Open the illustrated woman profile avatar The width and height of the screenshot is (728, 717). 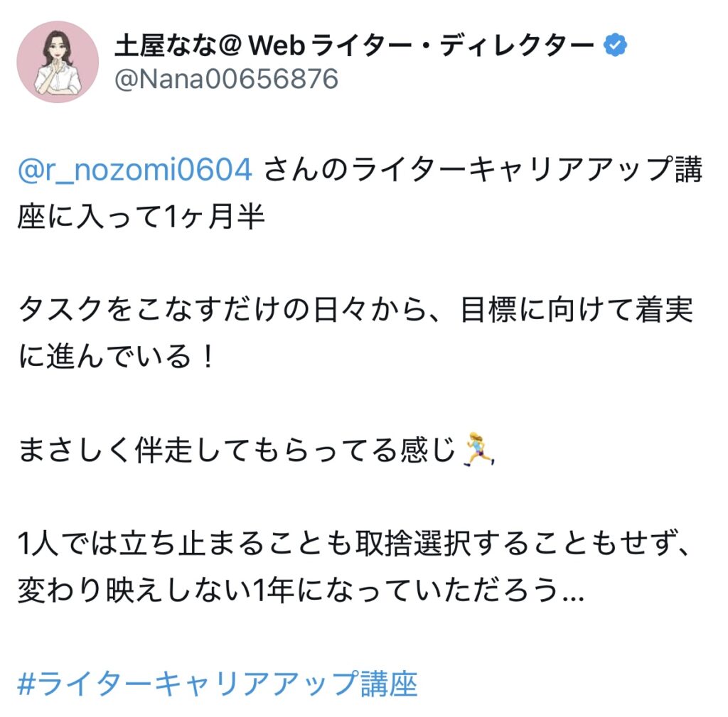click(x=58, y=62)
